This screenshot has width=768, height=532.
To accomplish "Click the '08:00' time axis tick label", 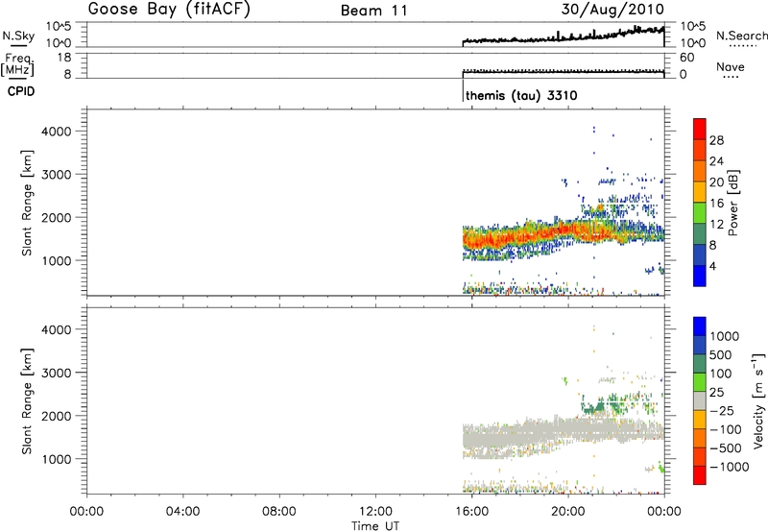I will point(279,512).
